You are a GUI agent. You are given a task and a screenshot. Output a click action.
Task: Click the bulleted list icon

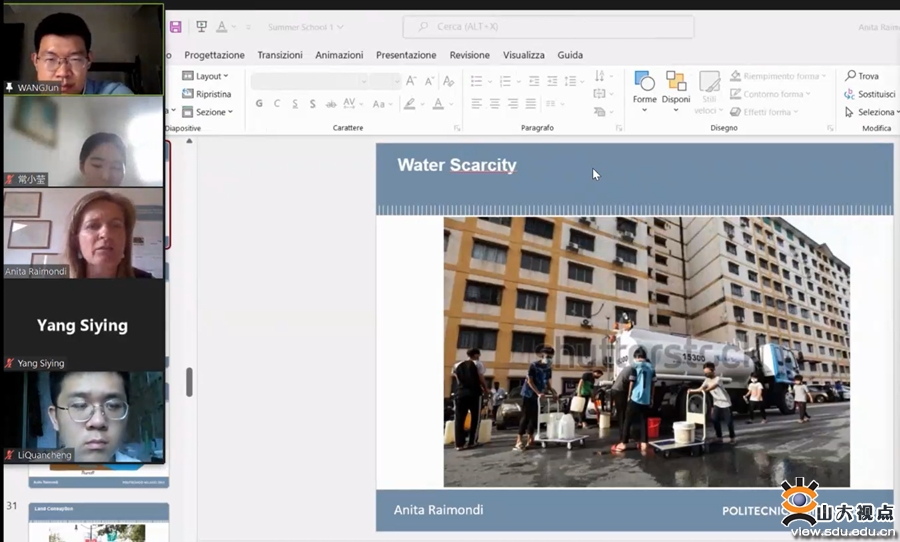click(477, 80)
